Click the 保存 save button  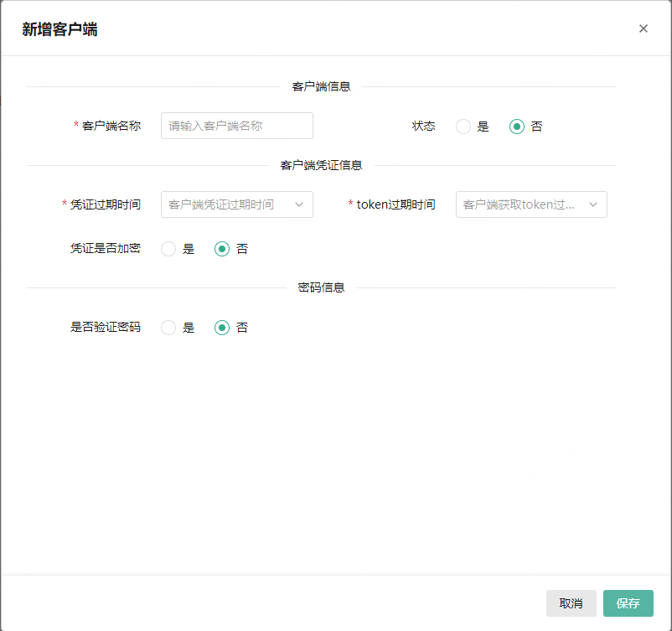(628, 603)
